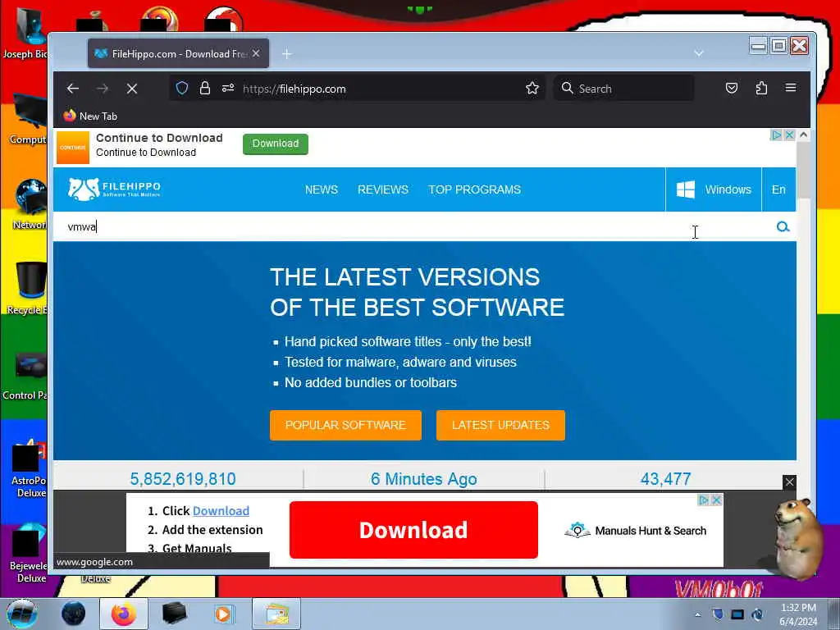The width and height of the screenshot is (840, 630).
Task: Open media player taskbar icon
Action: (223, 614)
